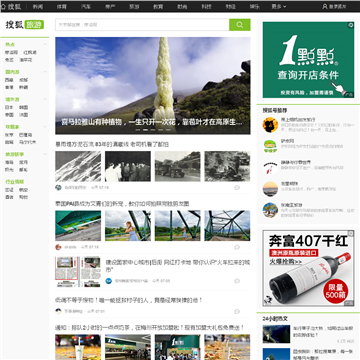Open 娱乐 in the top navigation

coord(255,6)
